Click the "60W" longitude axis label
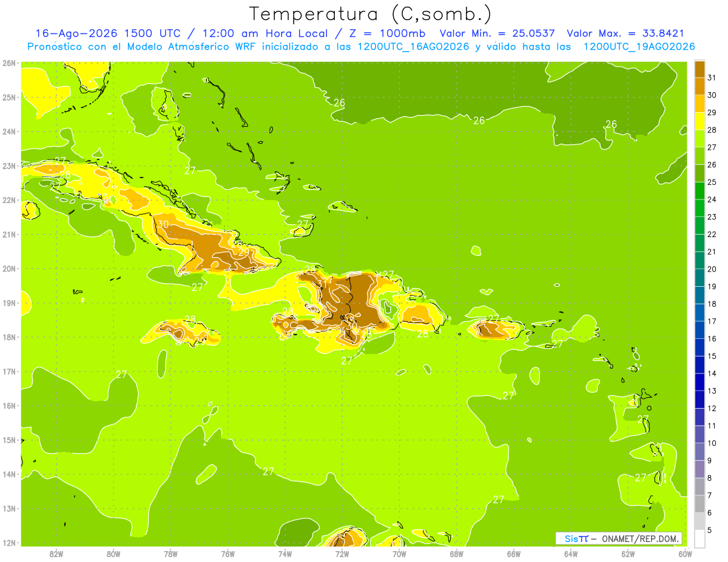Image resolution: width=728 pixels, height=562 pixels. pyautogui.click(x=685, y=554)
